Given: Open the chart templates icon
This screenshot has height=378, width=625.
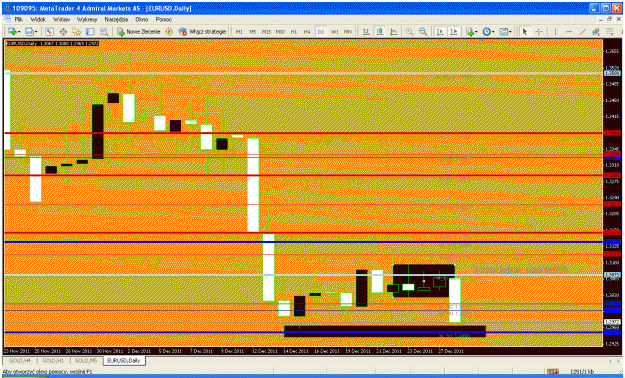Looking at the screenshot, I should tap(504, 32).
